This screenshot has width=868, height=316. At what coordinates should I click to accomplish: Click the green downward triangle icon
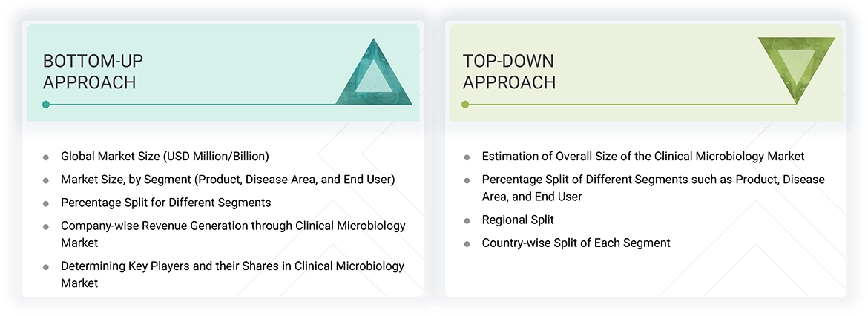[796, 67]
